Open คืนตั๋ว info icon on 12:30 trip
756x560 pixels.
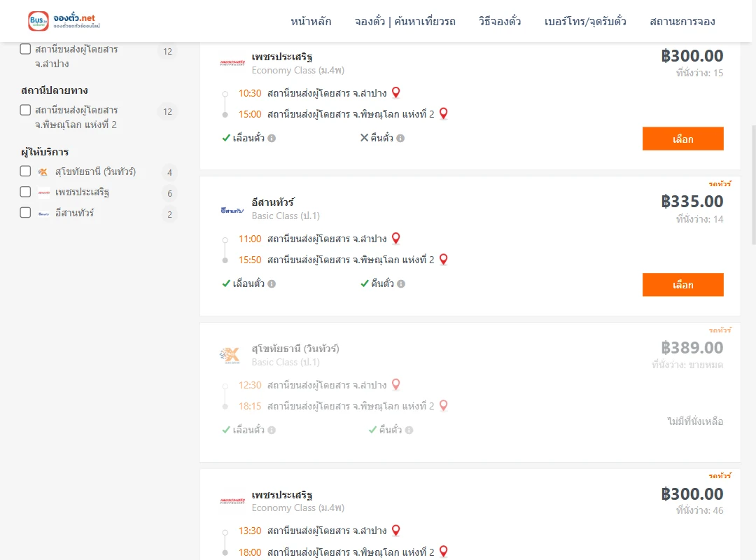409,430
